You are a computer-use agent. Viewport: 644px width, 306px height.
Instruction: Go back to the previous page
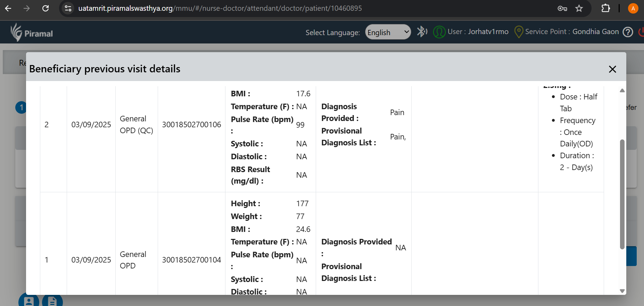click(8, 8)
